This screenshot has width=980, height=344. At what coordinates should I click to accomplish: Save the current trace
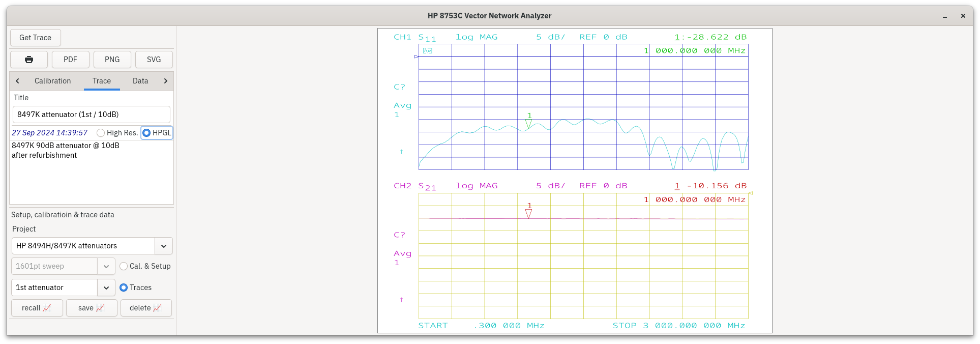pos(92,308)
